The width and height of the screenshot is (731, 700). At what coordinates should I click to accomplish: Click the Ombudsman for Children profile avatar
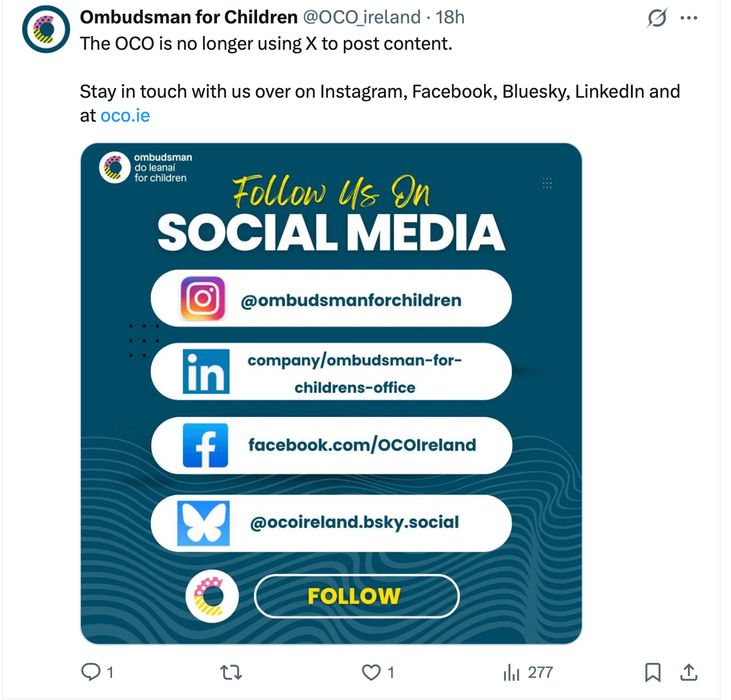click(x=46, y=29)
